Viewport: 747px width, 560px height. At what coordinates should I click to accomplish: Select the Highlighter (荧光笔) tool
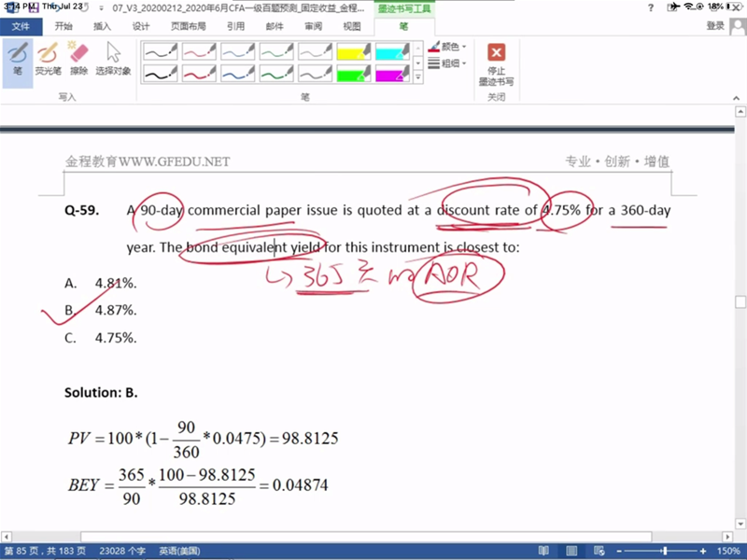[x=49, y=59]
